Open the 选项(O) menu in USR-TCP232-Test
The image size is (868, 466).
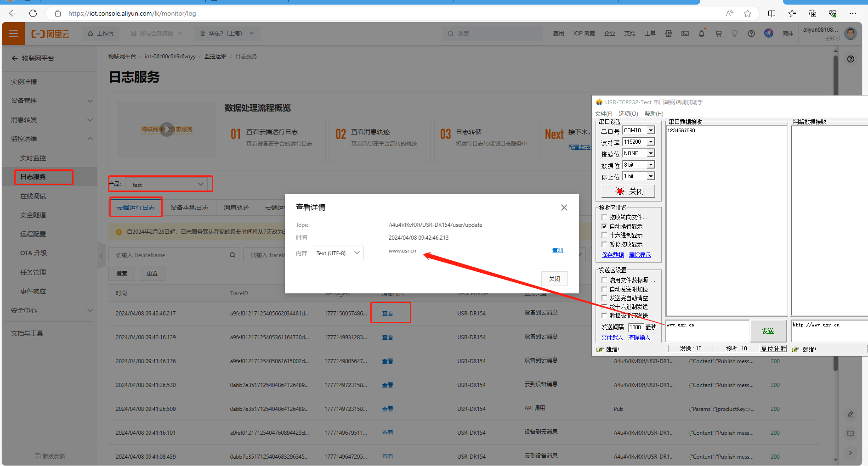click(628, 113)
